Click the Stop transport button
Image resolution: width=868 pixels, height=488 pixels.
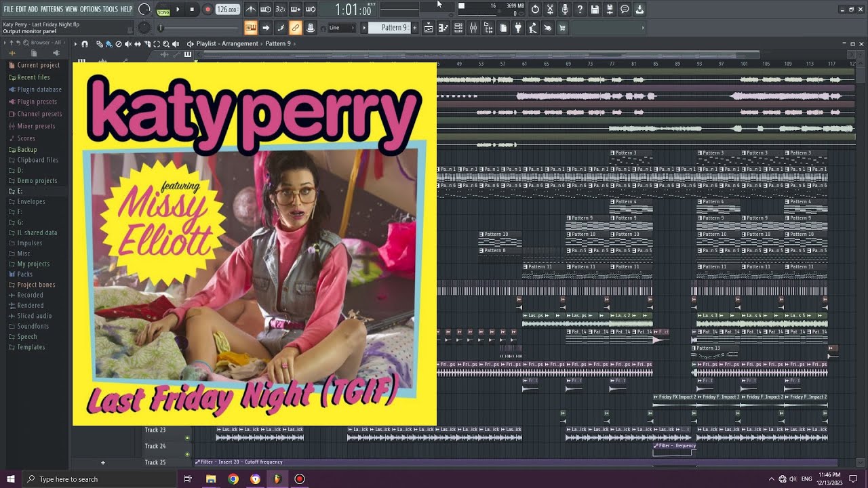[x=192, y=9]
